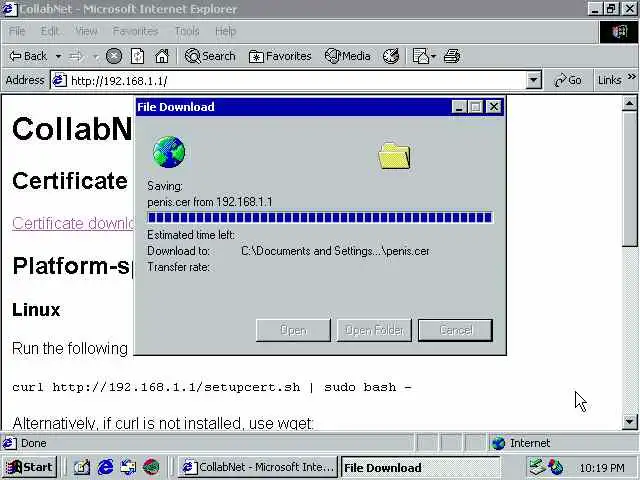Click the Refresh page icon
Viewport: 640px width, 480px height.
137,56
